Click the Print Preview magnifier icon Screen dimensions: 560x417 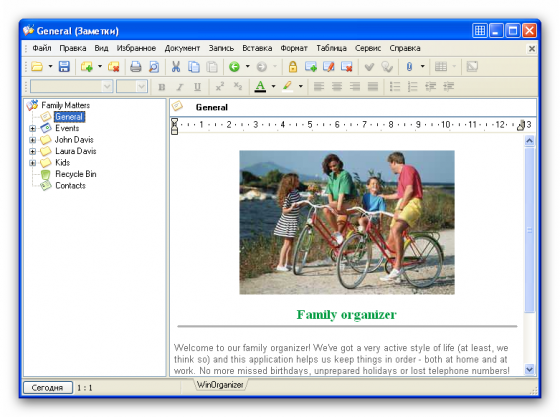pyautogui.click(x=154, y=66)
